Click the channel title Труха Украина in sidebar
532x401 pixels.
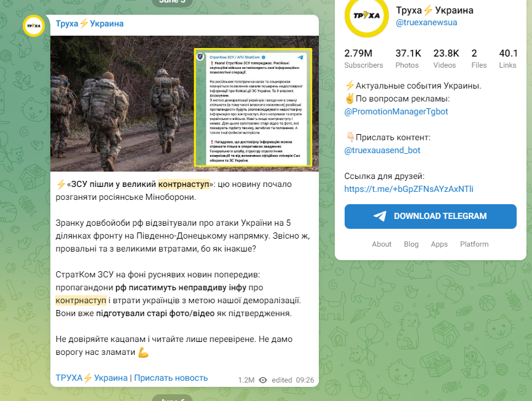pyautogui.click(x=434, y=10)
